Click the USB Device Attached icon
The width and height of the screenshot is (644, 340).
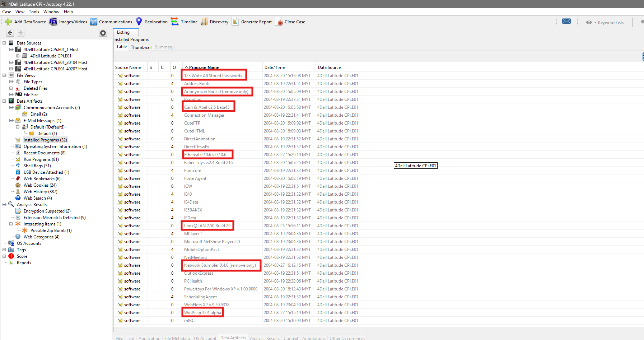[x=18, y=172]
